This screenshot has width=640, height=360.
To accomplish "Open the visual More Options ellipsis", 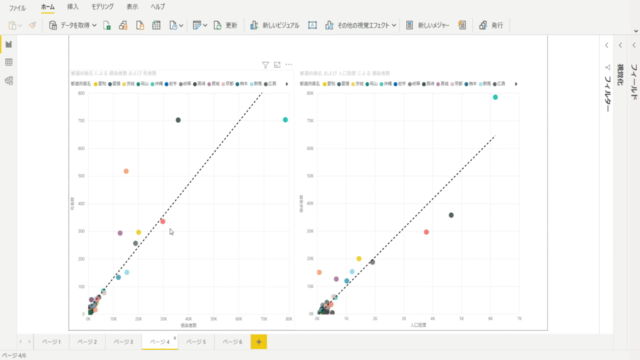I will [x=289, y=64].
